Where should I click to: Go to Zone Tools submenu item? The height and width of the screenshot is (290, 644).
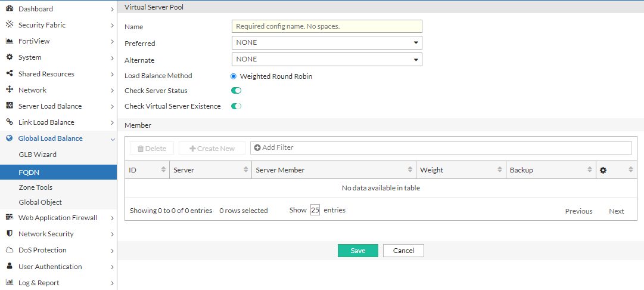click(x=36, y=187)
